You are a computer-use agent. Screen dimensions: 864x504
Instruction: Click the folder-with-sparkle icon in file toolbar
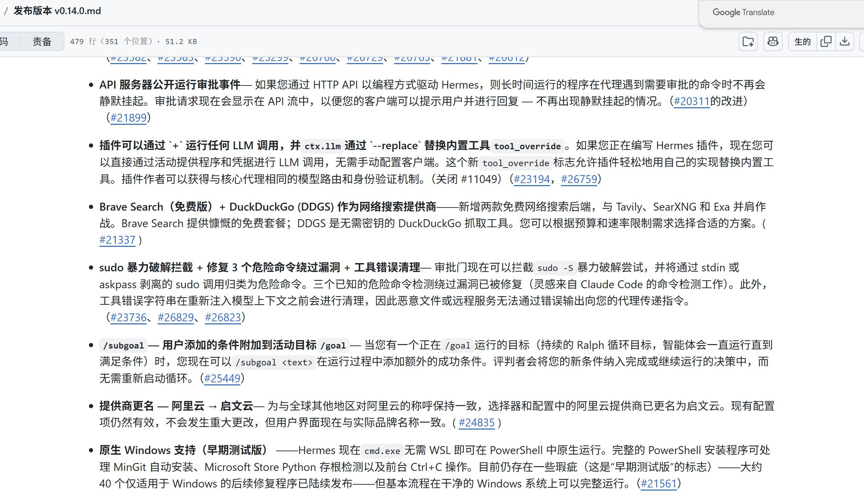coord(748,42)
